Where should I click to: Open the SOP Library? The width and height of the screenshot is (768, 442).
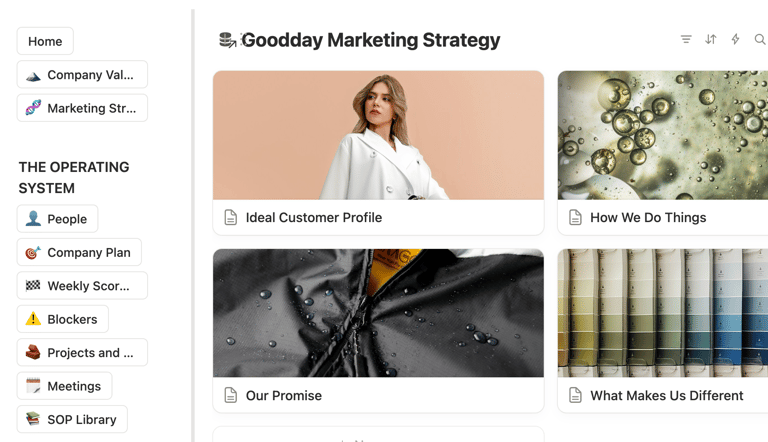click(73, 420)
